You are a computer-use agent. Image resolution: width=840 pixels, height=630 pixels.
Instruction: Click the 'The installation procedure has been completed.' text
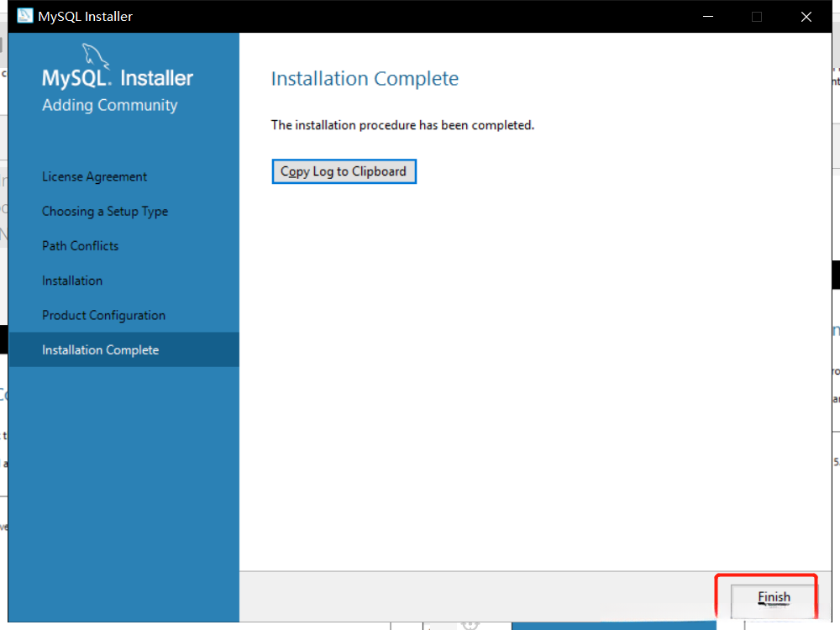[403, 125]
